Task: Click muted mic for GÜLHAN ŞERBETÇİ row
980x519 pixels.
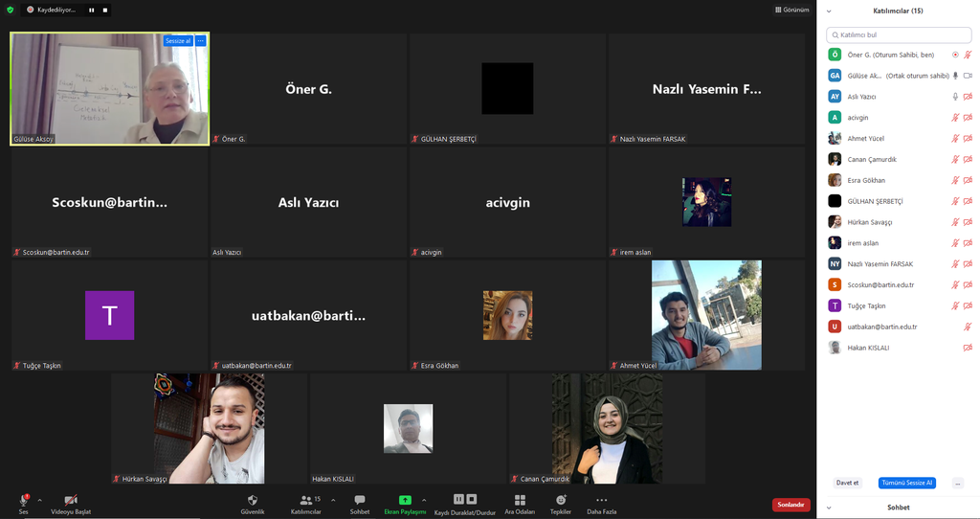Action: coord(955,201)
